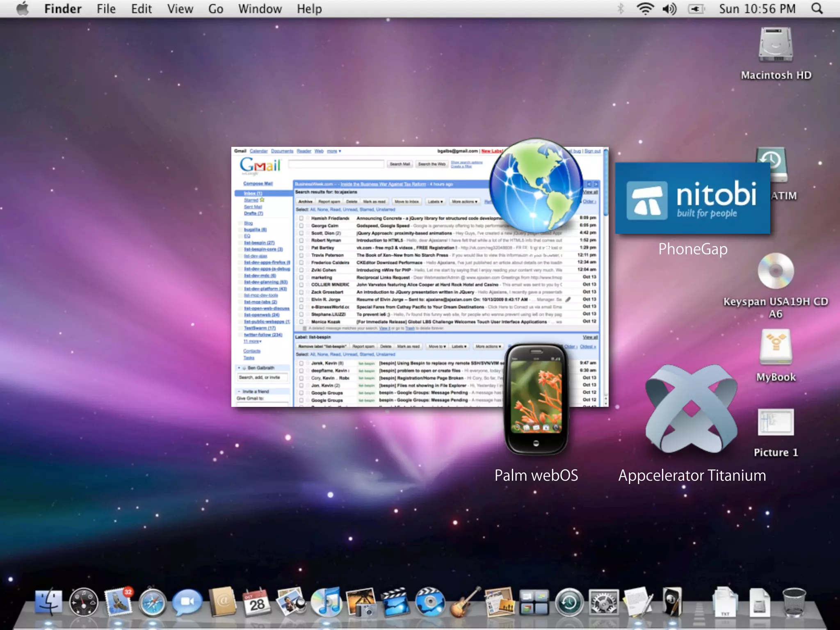Click the iCal calendar dock icon
This screenshot has width=840, height=630.
click(257, 602)
